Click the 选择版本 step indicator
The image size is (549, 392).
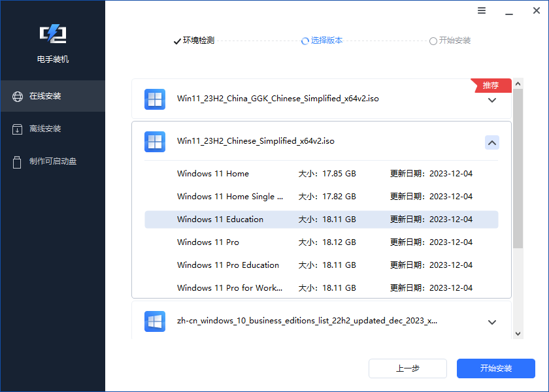click(x=322, y=41)
